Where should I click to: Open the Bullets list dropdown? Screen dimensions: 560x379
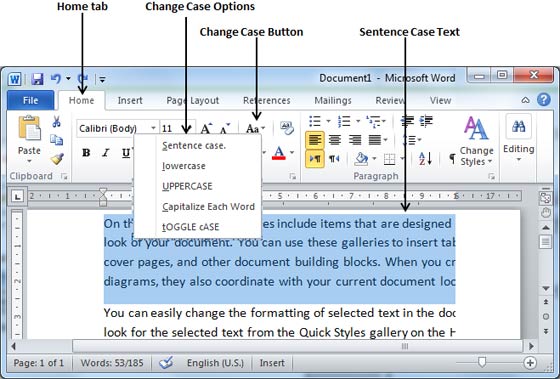tap(329, 121)
